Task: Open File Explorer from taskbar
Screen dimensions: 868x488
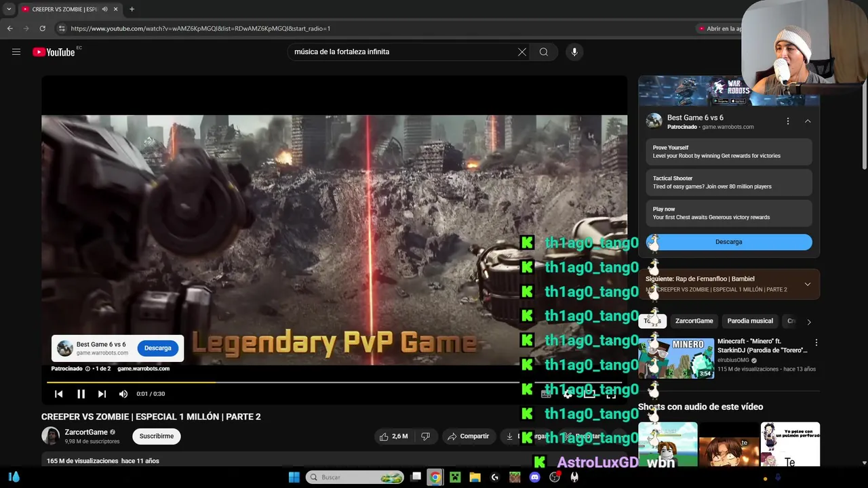Action: click(x=475, y=477)
